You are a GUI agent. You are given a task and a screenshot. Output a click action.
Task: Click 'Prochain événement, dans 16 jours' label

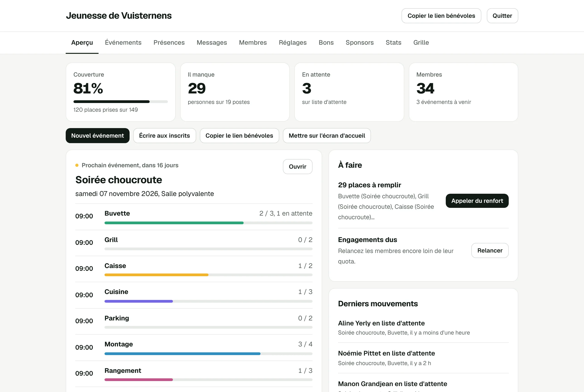(x=130, y=165)
